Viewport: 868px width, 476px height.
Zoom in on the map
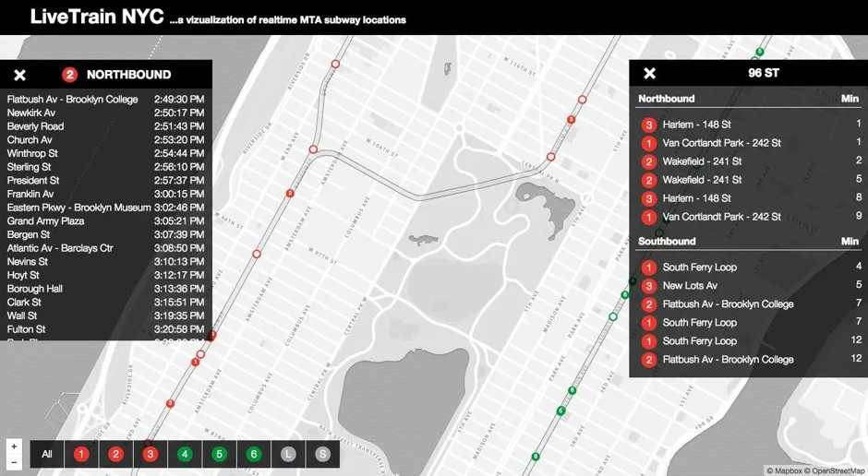tap(14, 446)
